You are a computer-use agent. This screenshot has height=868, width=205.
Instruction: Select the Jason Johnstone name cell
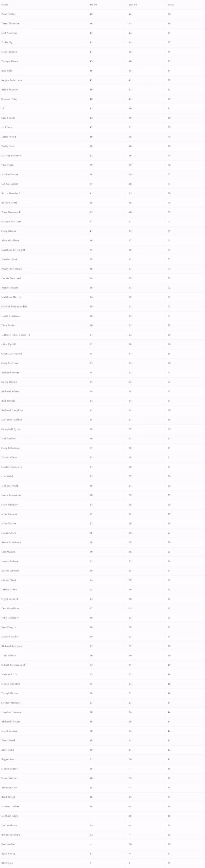(11, 495)
